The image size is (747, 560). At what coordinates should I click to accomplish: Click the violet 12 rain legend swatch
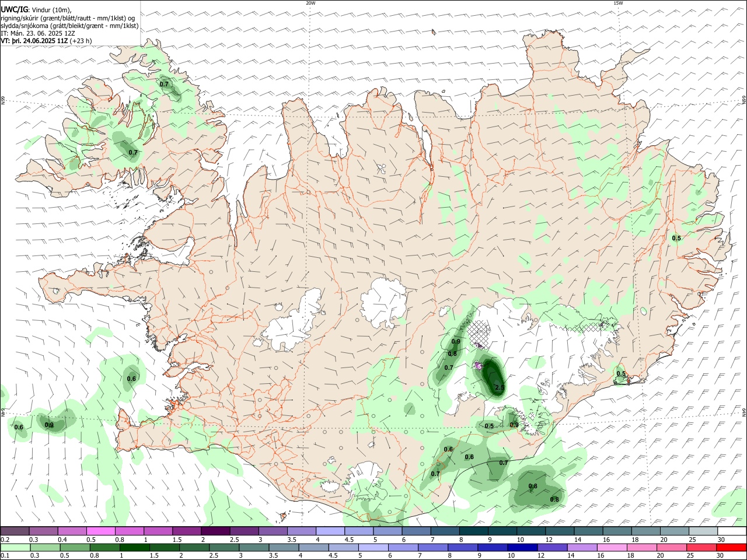(553, 547)
